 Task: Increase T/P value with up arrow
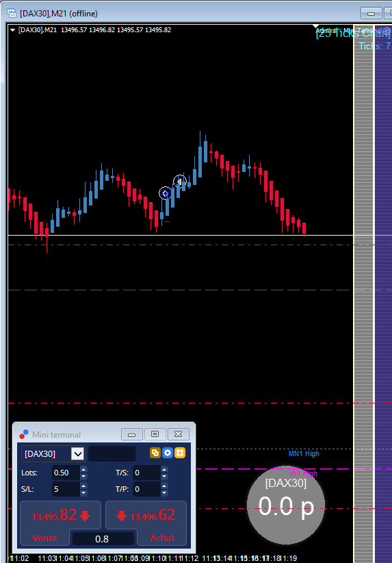[164, 486]
